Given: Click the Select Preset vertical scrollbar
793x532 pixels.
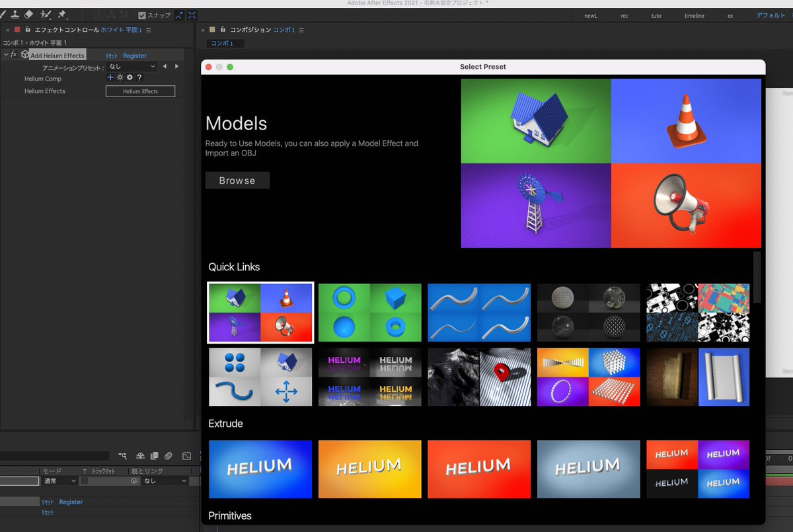Looking at the screenshot, I should [757, 276].
